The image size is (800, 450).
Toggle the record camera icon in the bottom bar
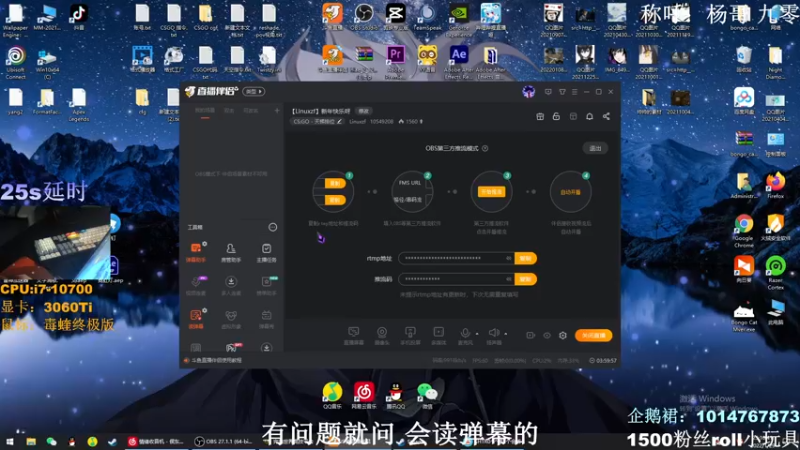point(531,335)
